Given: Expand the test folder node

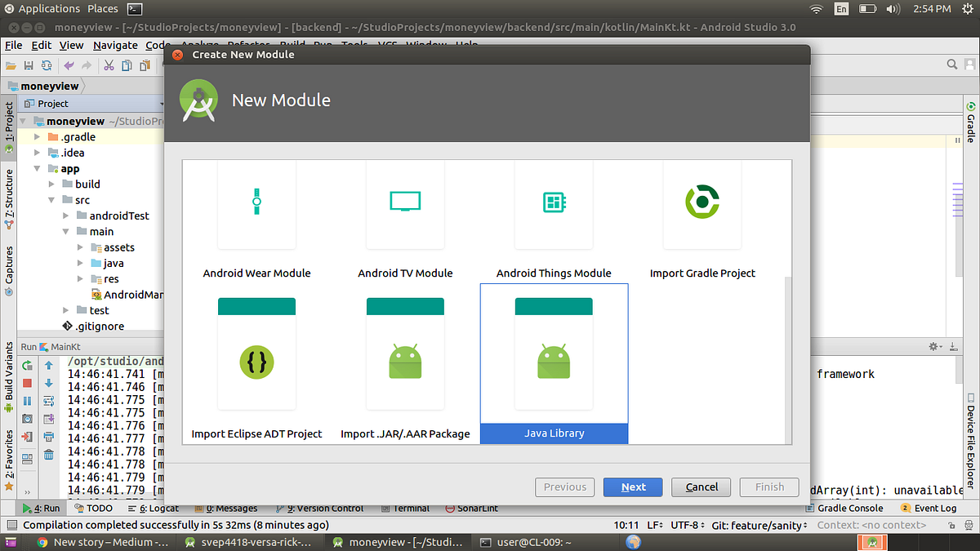Looking at the screenshot, I should point(67,310).
